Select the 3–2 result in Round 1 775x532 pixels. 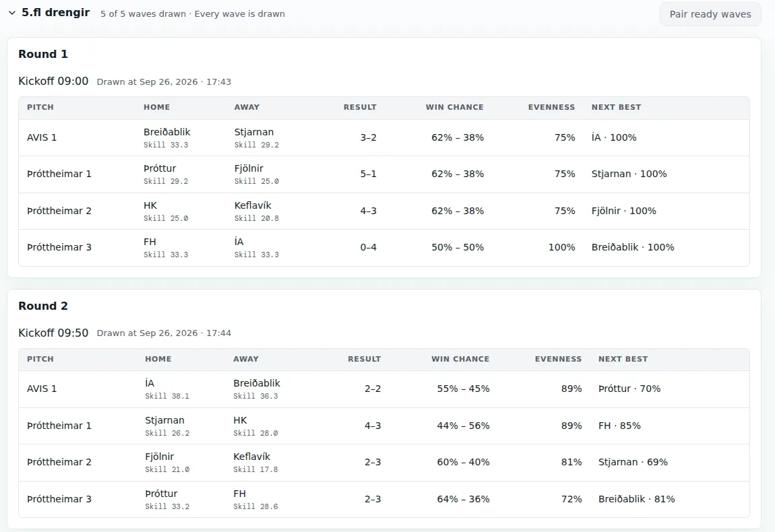click(x=368, y=138)
